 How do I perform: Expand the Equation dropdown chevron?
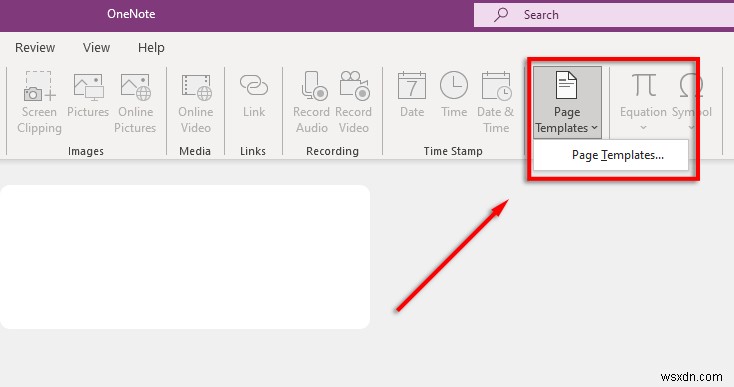[643, 128]
